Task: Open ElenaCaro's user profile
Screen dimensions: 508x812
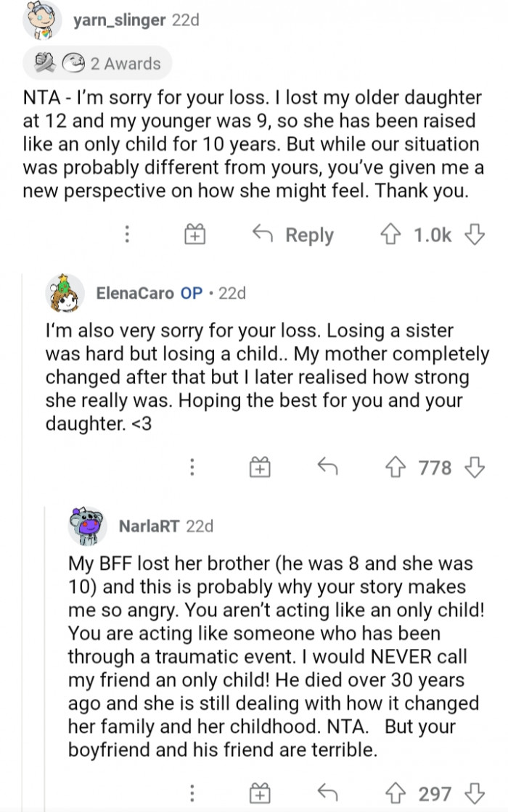Action: click(x=135, y=293)
